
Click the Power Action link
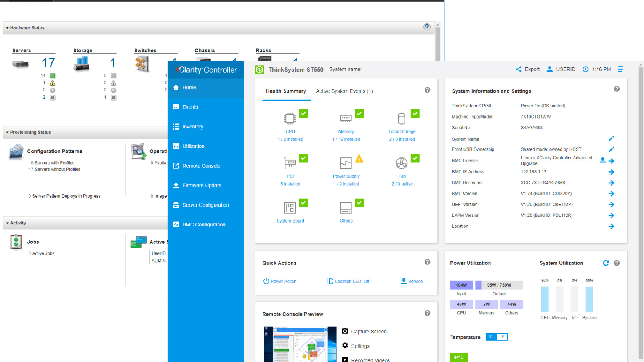pos(280,281)
